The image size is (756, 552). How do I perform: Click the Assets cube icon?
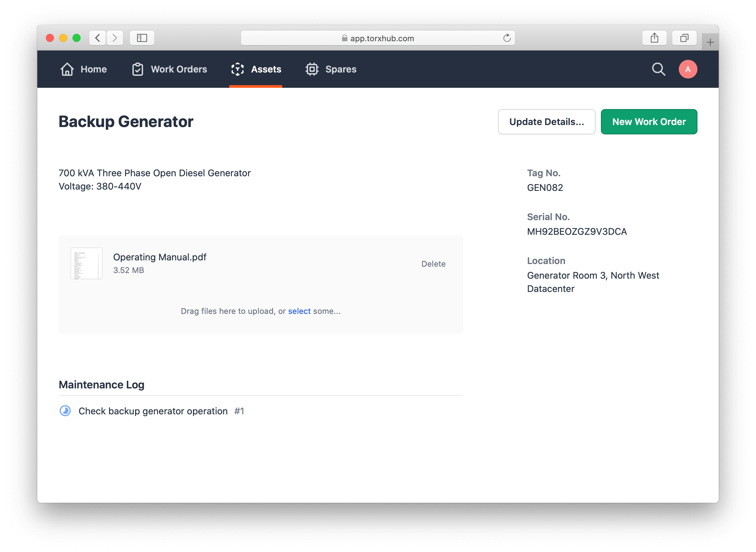(x=237, y=69)
